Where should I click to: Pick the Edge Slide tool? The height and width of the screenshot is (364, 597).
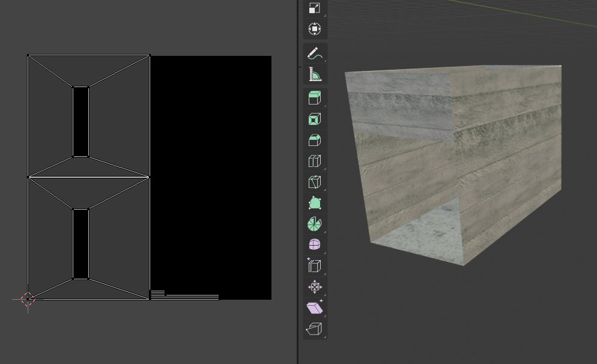[315, 265]
